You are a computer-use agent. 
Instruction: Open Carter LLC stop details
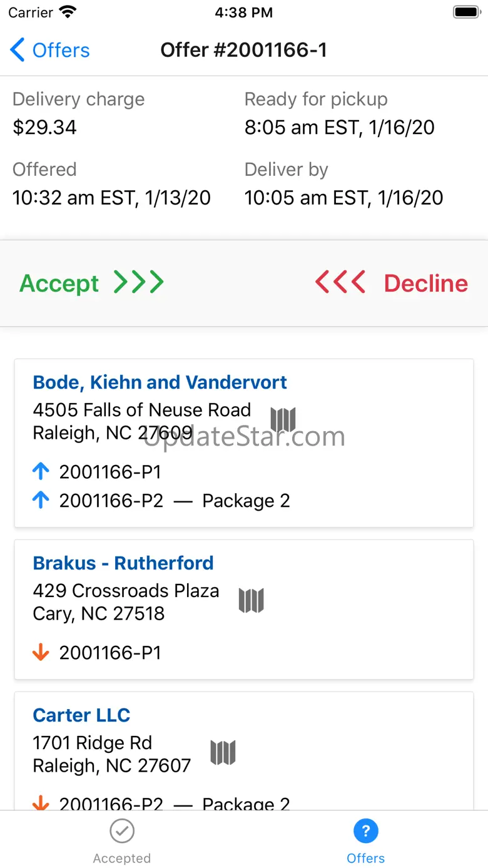click(x=81, y=715)
